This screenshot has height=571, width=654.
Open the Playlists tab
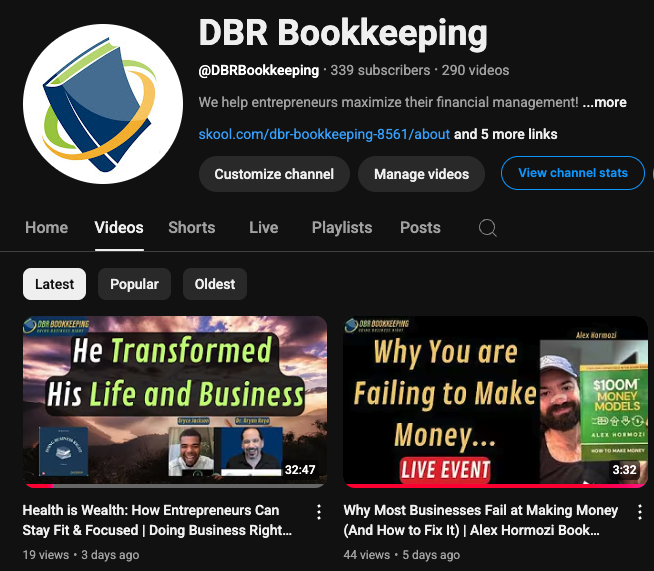pos(342,228)
